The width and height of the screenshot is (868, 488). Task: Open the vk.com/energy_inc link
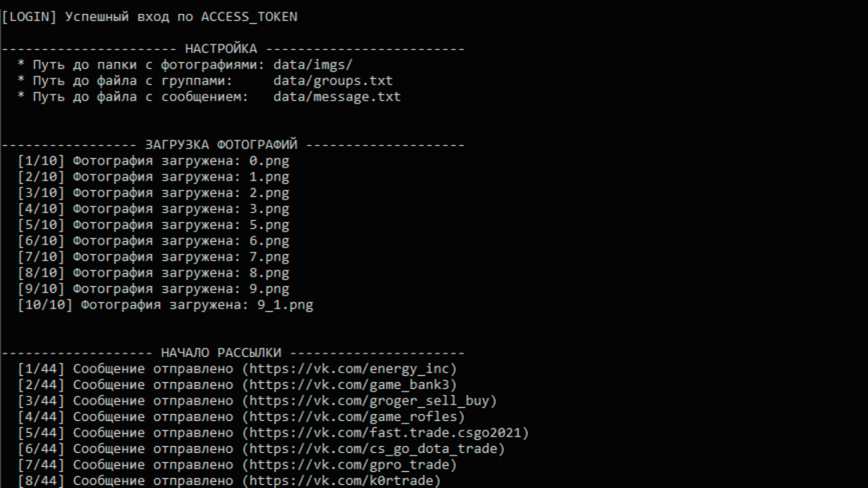pyautogui.click(x=349, y=369)
